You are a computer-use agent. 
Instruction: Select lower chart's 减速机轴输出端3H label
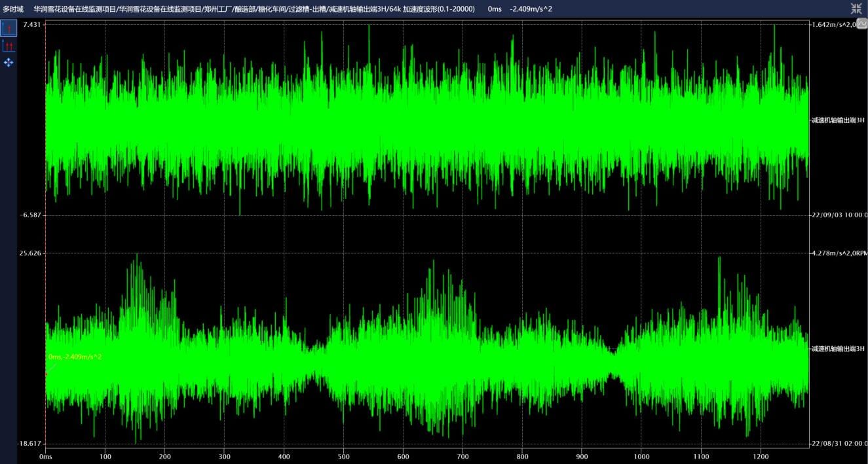(x=838, y=348)
